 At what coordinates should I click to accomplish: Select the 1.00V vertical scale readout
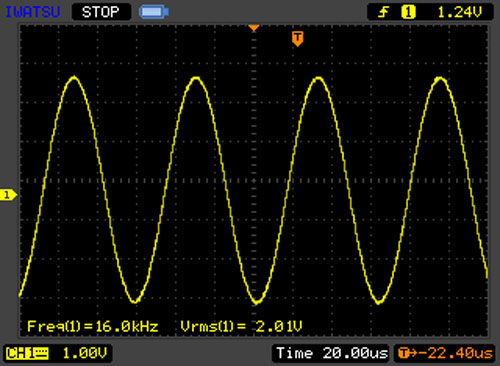point(85,353)
